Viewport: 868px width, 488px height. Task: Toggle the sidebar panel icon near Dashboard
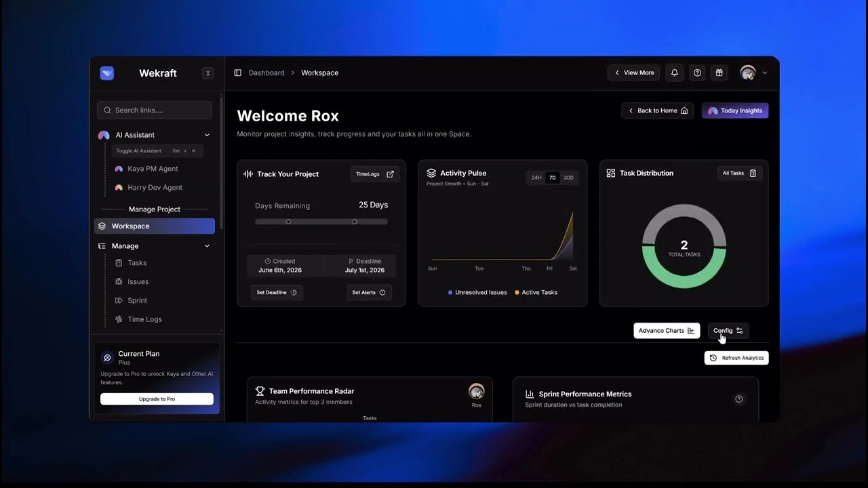pos(238,73)
